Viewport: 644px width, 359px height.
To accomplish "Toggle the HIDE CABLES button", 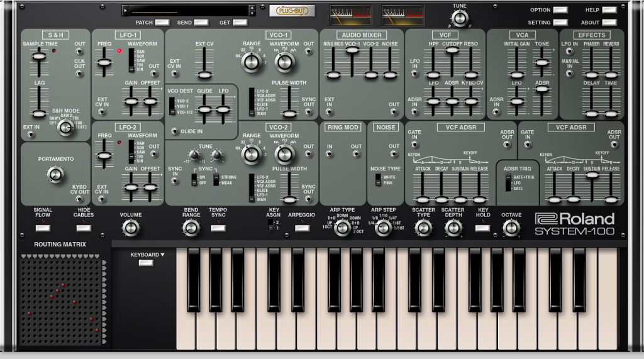I will coord(84,228).
